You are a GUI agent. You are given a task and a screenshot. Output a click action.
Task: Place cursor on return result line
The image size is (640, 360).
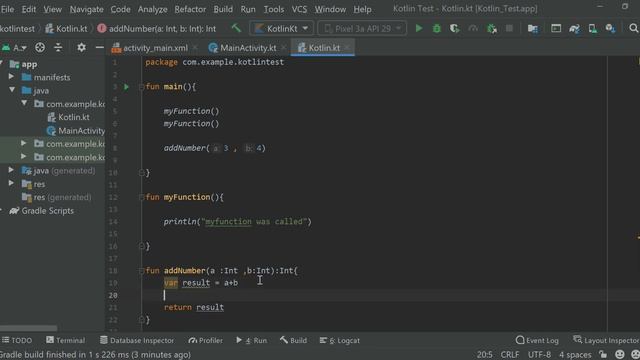pyautogui.click(x=194, y=307)
